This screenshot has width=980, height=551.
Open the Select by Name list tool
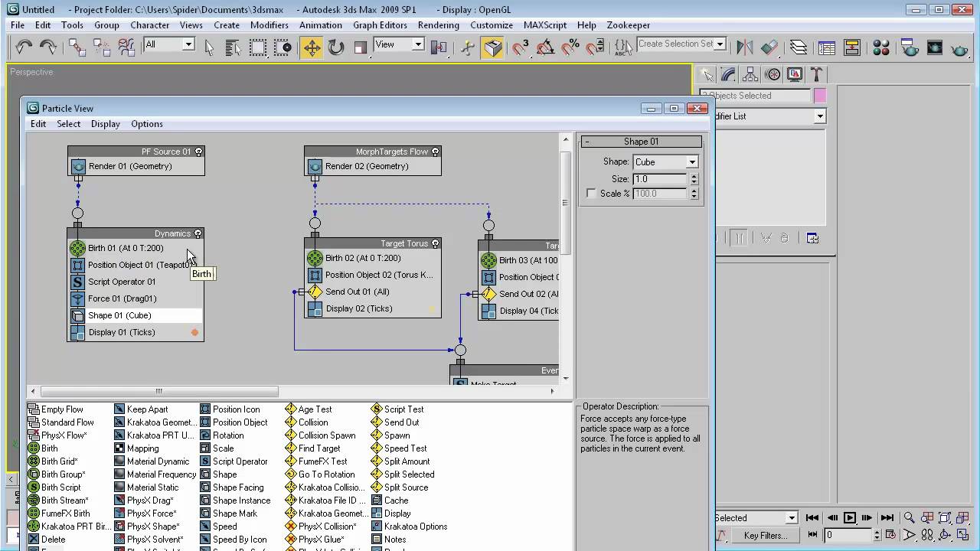coord(234,47)
